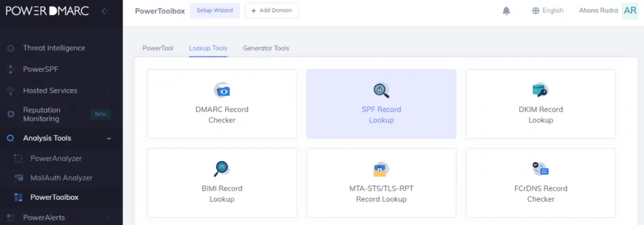Click the Ahona Rudra user name
Image resolution: width=644 pixels, height=225 pixels.
tap(598, 11)
